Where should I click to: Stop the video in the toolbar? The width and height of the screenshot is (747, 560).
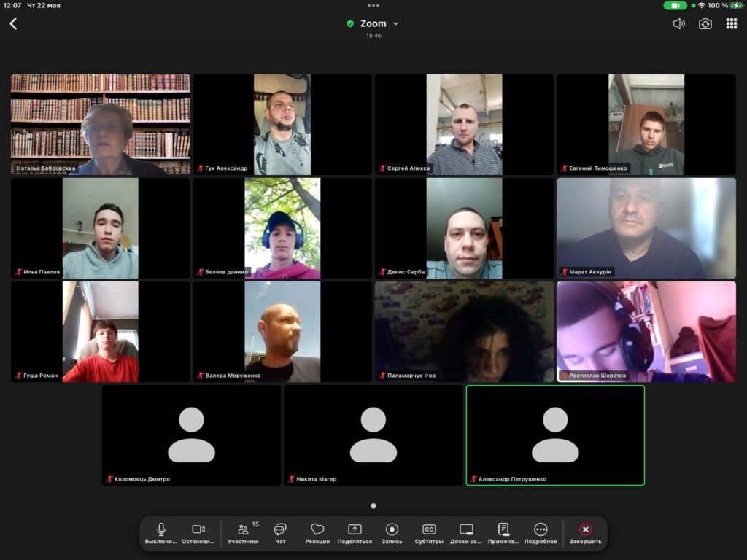pos(198,533)
